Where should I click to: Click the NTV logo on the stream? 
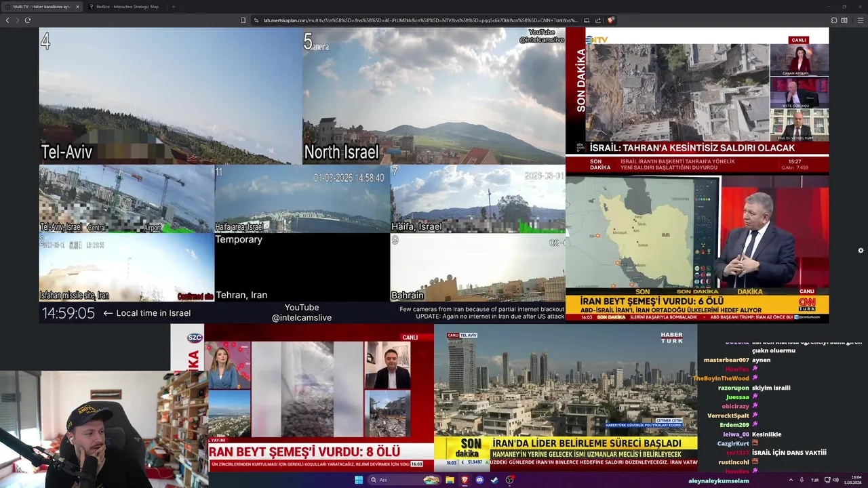point(598,40)
